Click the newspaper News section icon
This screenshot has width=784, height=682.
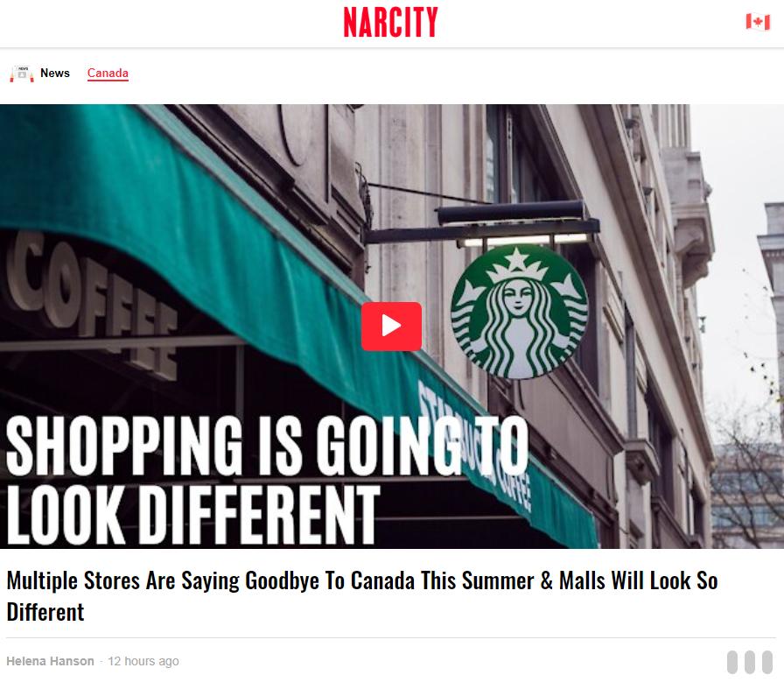[x=22, y=74]
